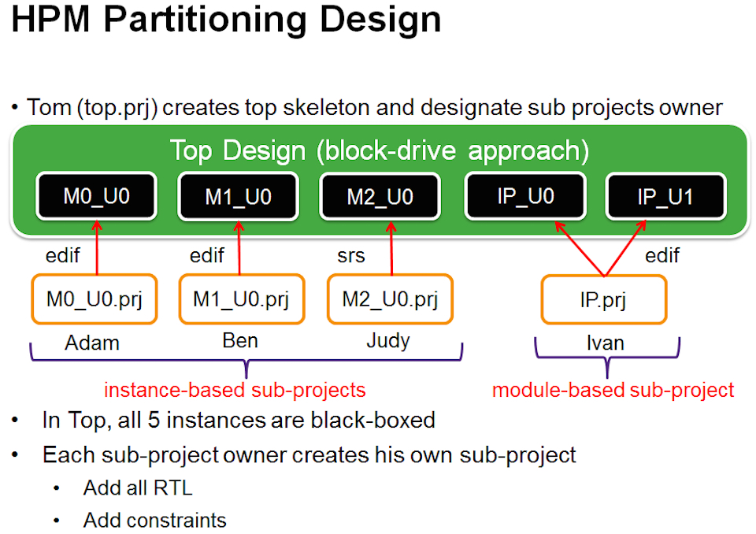Click the 'edif' label near IP.prj

pyautogui.click(x=662, y=255)
